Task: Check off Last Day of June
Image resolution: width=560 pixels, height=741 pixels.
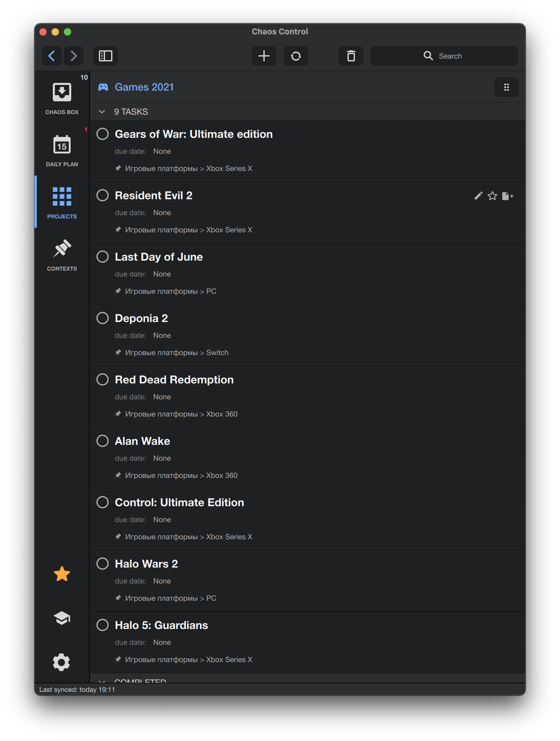Action: click(x=103, y=257)
